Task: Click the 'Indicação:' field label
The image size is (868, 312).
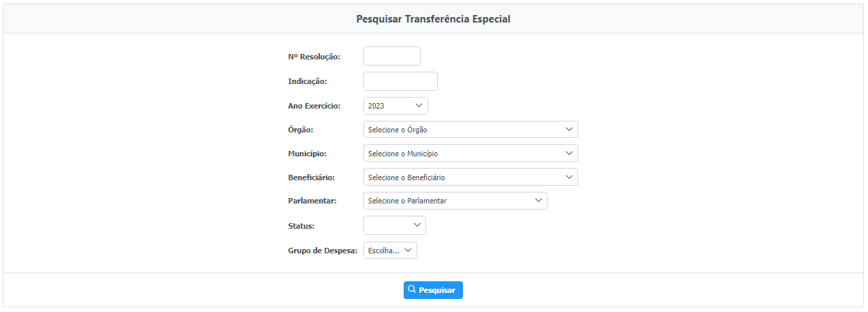Action: coord(308,81)
